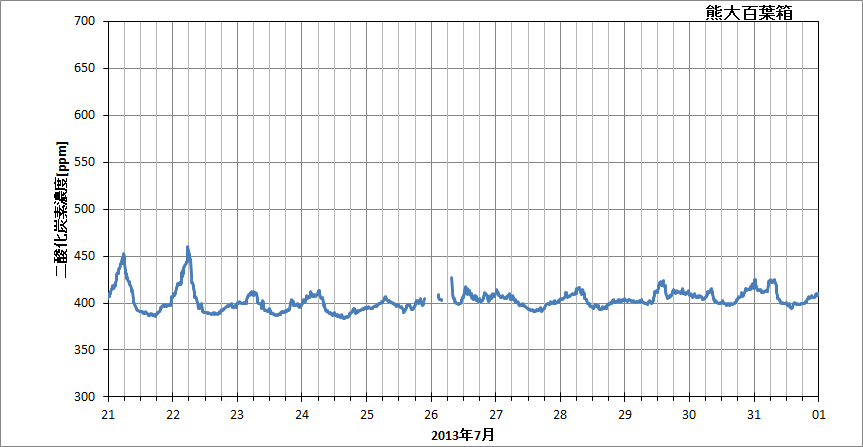Screen dimensions: 863x447
Task: Click the x-axis date label 01
Action: 818,414
